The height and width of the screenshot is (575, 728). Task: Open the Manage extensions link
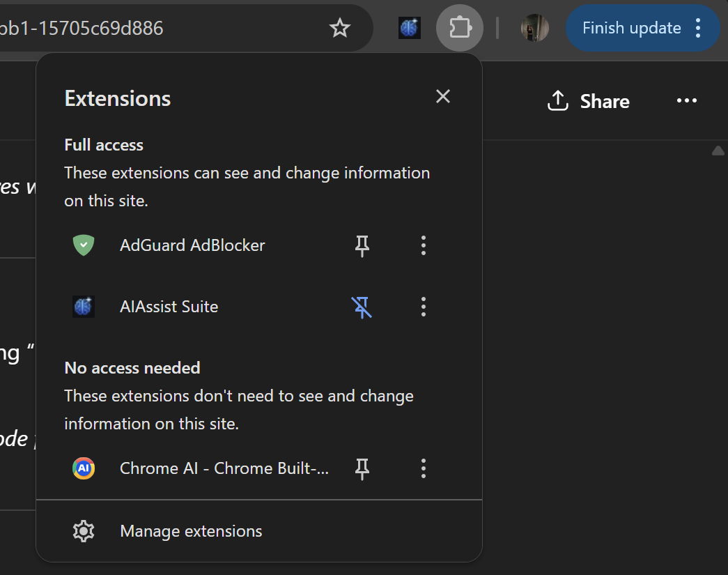[x=191, y=531]
